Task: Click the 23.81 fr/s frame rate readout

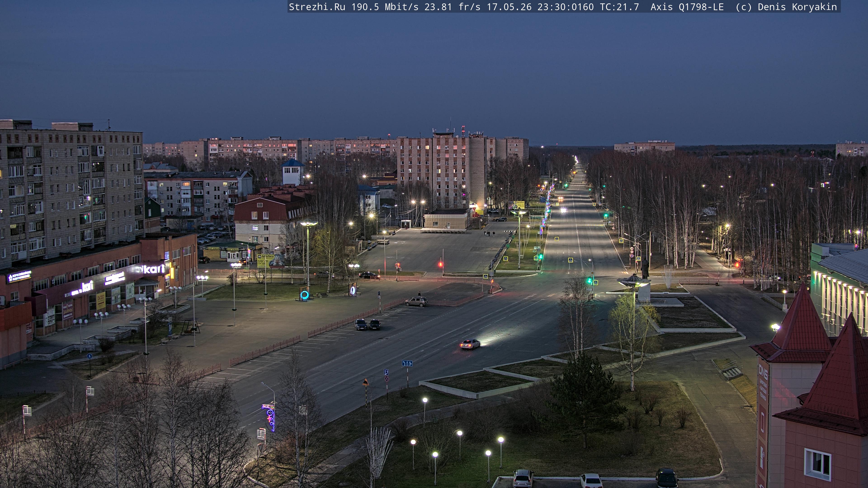Action: (452, 7)
